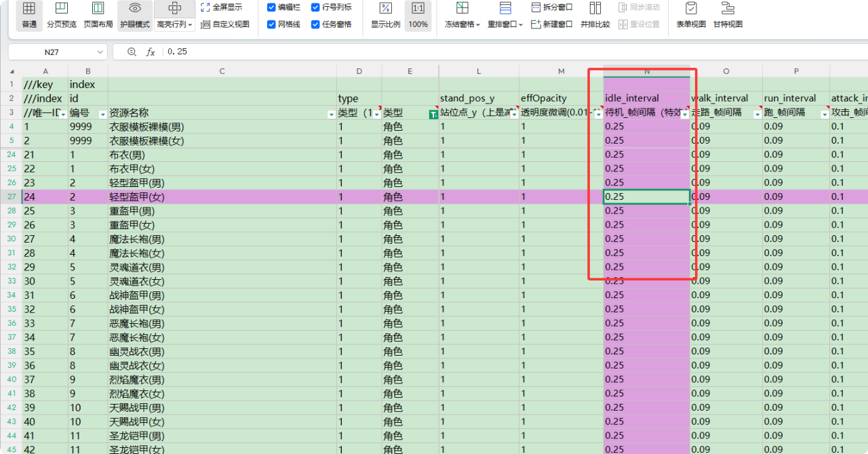Click cell 衣服模板裸模(男)
868x454 pixels.
[222, 127]
